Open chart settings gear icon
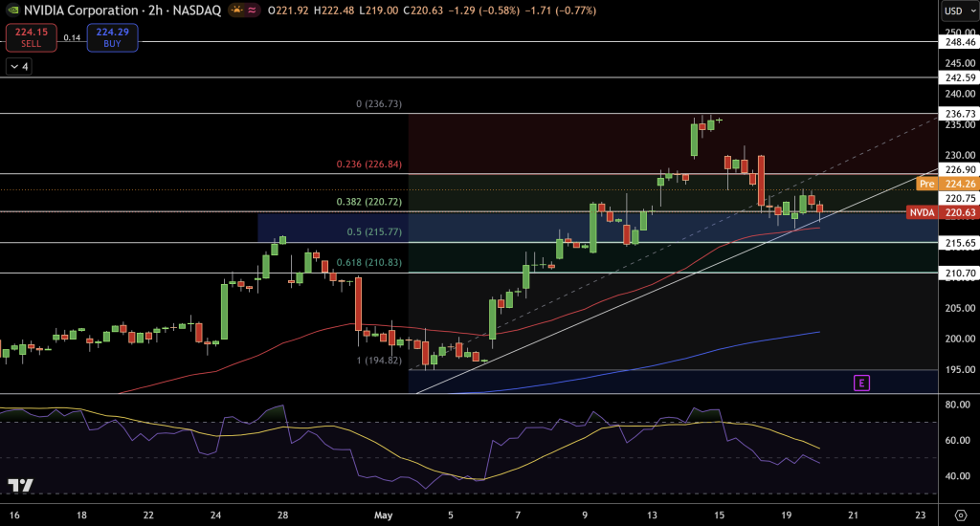Image resolution: width=980 pixels, height=526 pixels. pos(961,515)
